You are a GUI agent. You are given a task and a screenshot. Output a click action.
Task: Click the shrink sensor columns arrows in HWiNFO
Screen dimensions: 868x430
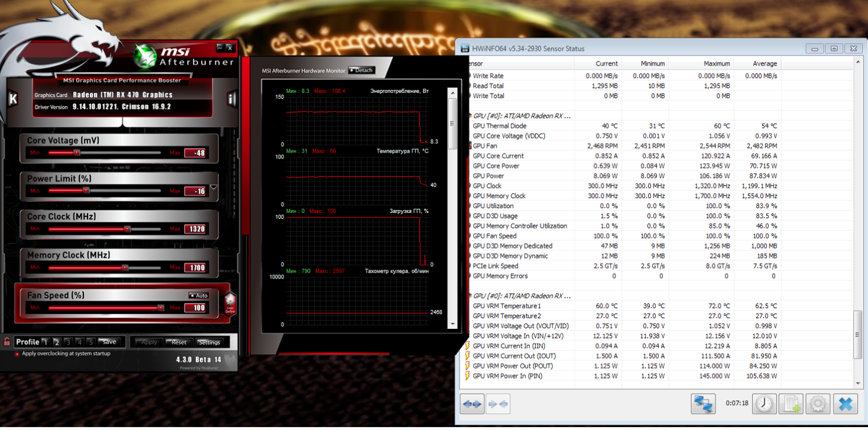pos(497,404)
